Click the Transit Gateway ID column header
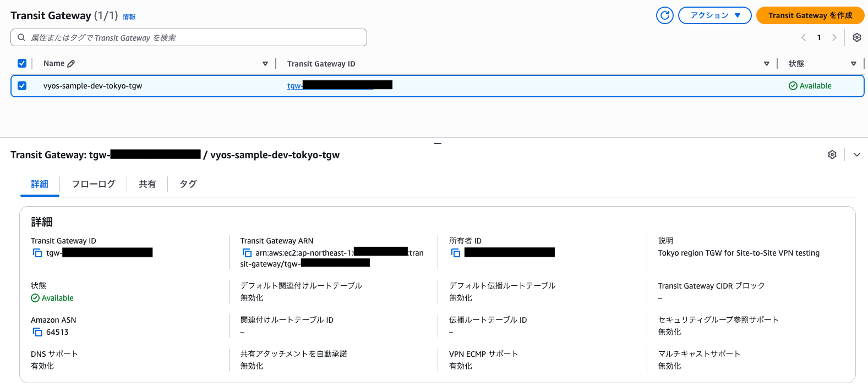This screenshot has height=387, width=868. pyautogui.click(x=321, y=64)
